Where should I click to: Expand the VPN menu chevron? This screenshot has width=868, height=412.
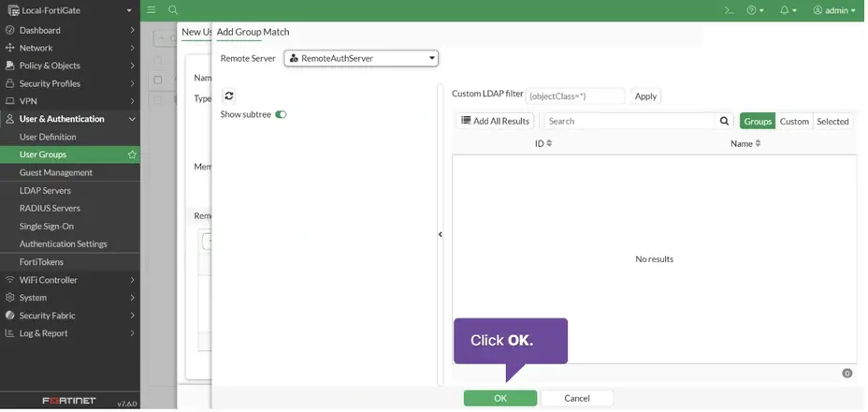pyautogui.click(x=132, y=101)
